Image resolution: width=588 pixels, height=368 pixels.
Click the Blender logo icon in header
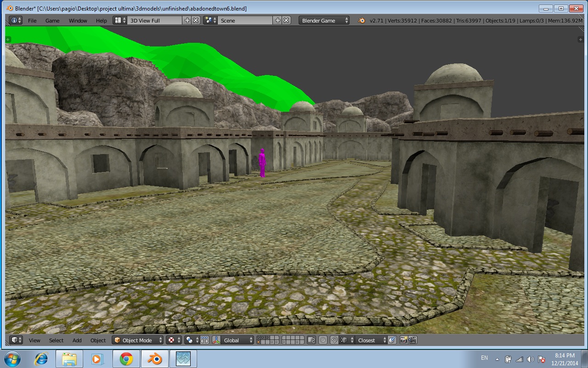pyautogui.click(x=362, y=20)
